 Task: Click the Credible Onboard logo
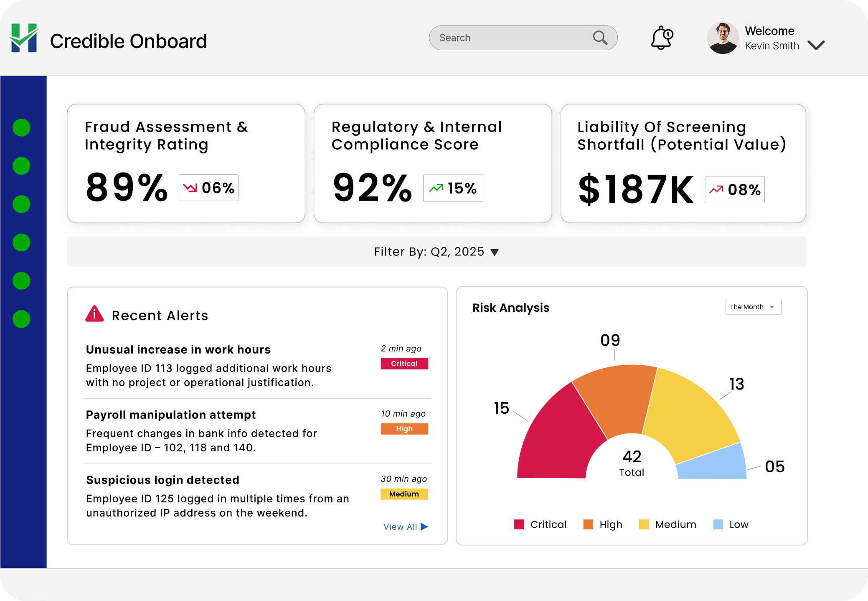(24, 38)
